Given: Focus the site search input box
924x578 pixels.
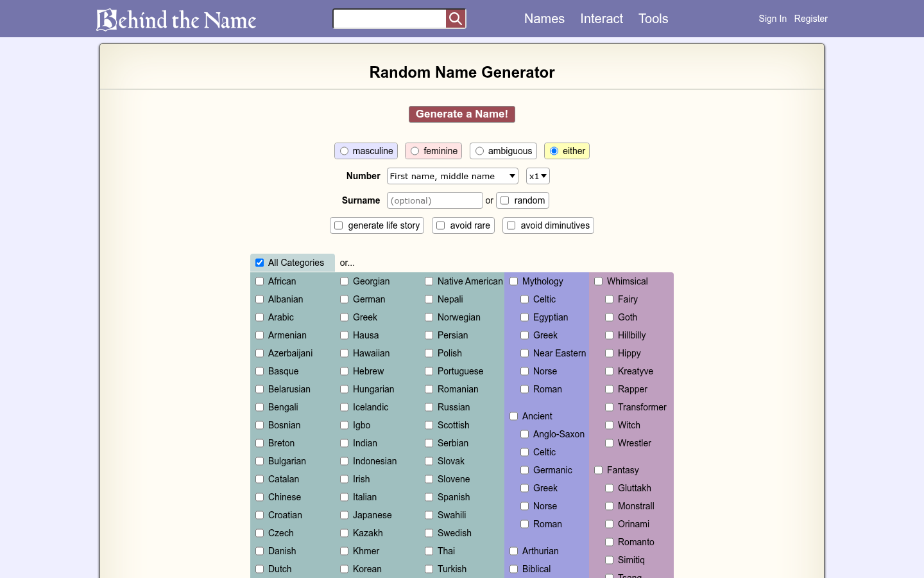Looking at the screenshot, I should pyautogui.click(x=389, y=19).
